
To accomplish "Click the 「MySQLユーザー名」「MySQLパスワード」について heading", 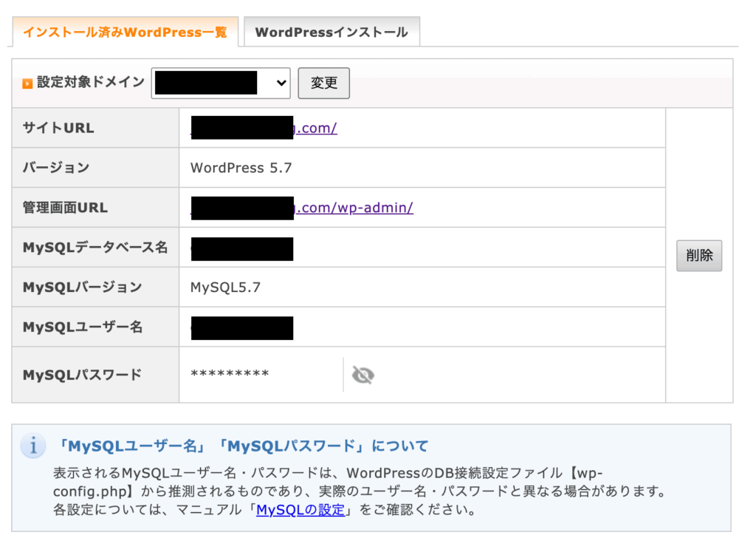I will tap(244, 446).
